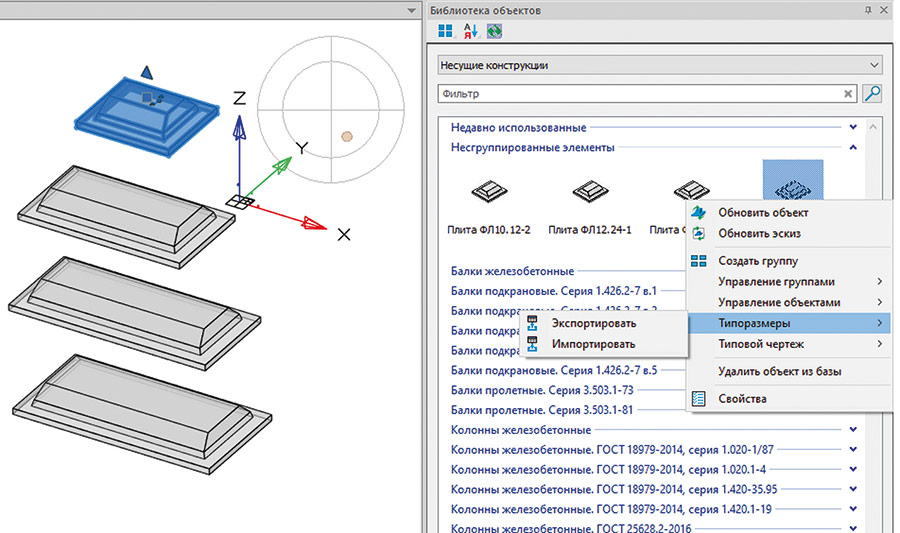Viewport: 900px width, 533px height.
Task: Open Свойства from the context menu
Action: 742,399
